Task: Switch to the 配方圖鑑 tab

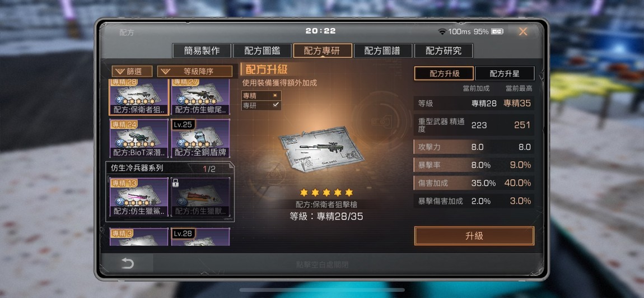Action: pos(263,50)
